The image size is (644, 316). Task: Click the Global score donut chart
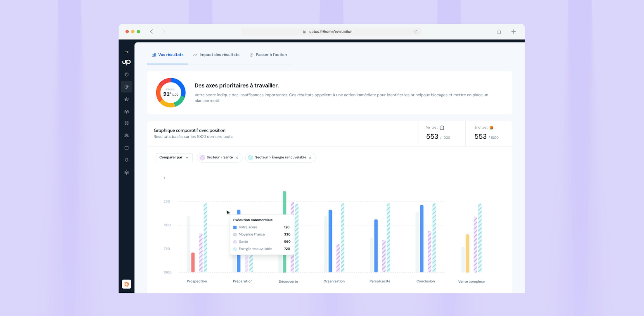point(171,93)
